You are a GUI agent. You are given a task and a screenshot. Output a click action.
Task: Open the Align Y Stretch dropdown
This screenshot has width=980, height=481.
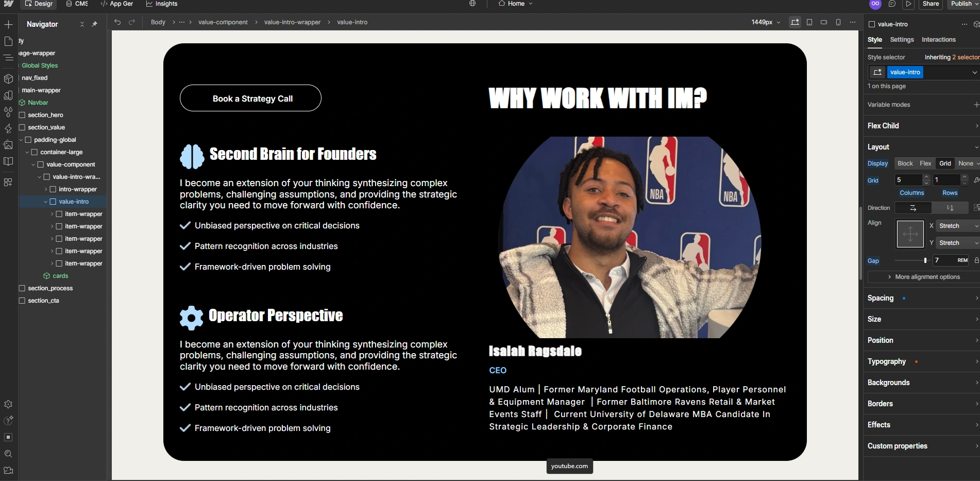(958, 243)
